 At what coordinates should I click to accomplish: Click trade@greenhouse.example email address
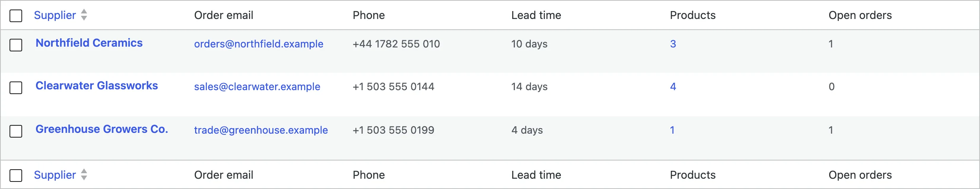(x=261, y=130)
